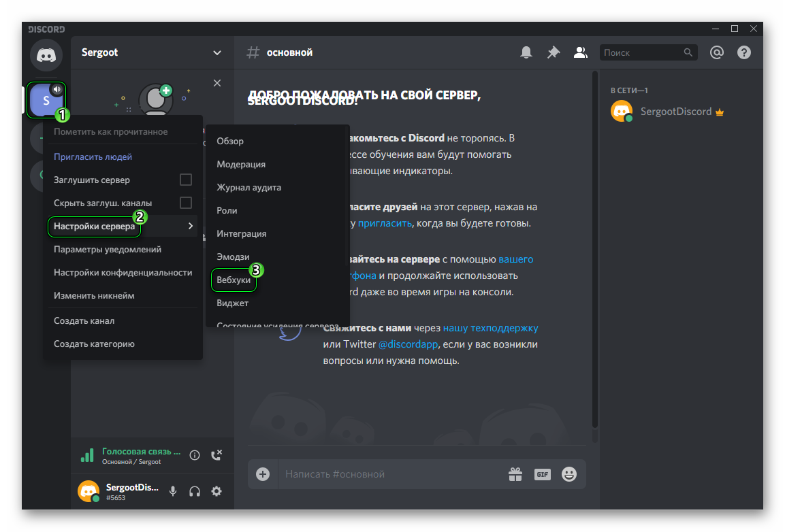Expand Sergoot server dropdown arrow

coord(217,52)
